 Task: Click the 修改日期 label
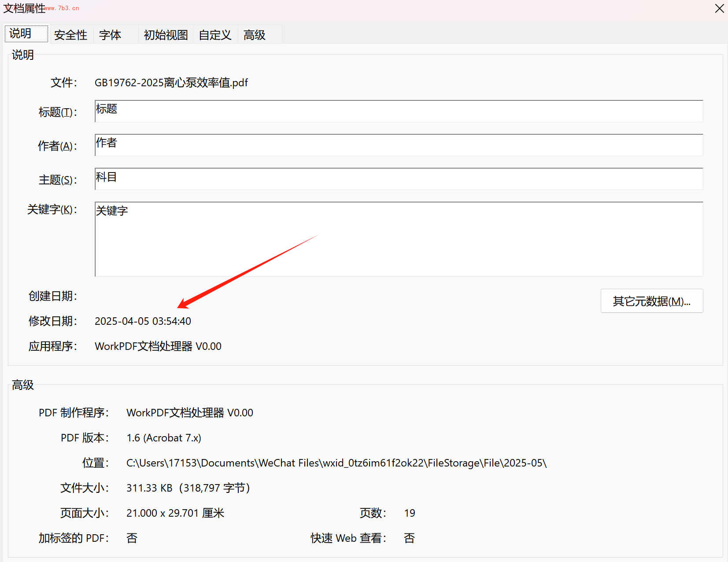point(53,321)
